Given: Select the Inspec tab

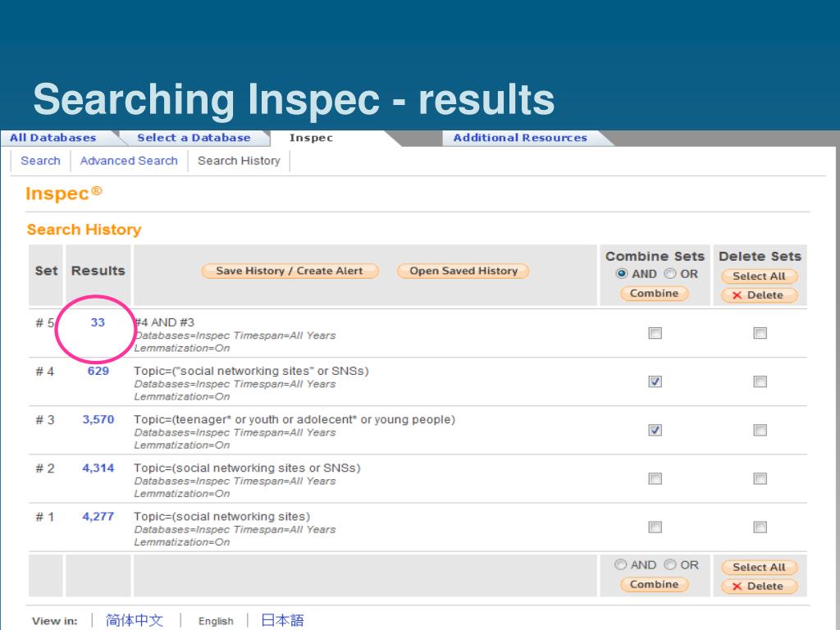Looking at the screenshot, I should 311,138.
